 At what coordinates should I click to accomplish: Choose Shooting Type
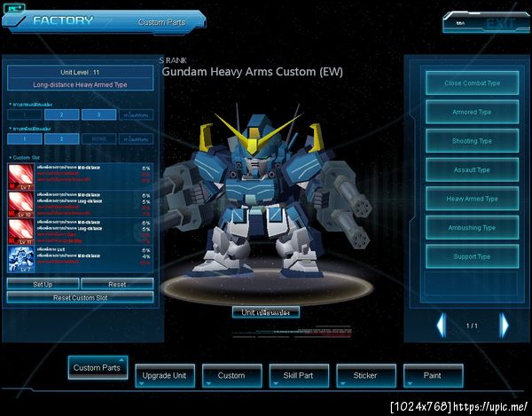click(472, 141)
